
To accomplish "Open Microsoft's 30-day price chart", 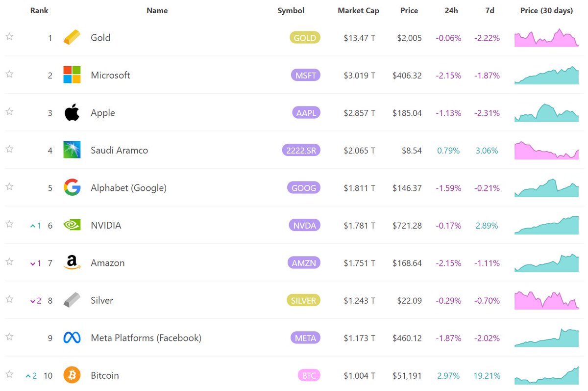I will point(546,75).
